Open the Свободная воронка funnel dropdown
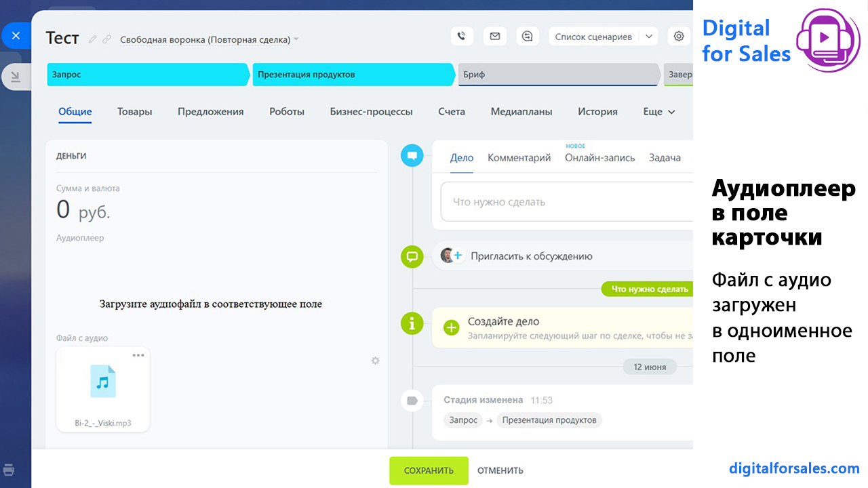The image size is (868, 488). 210,39
